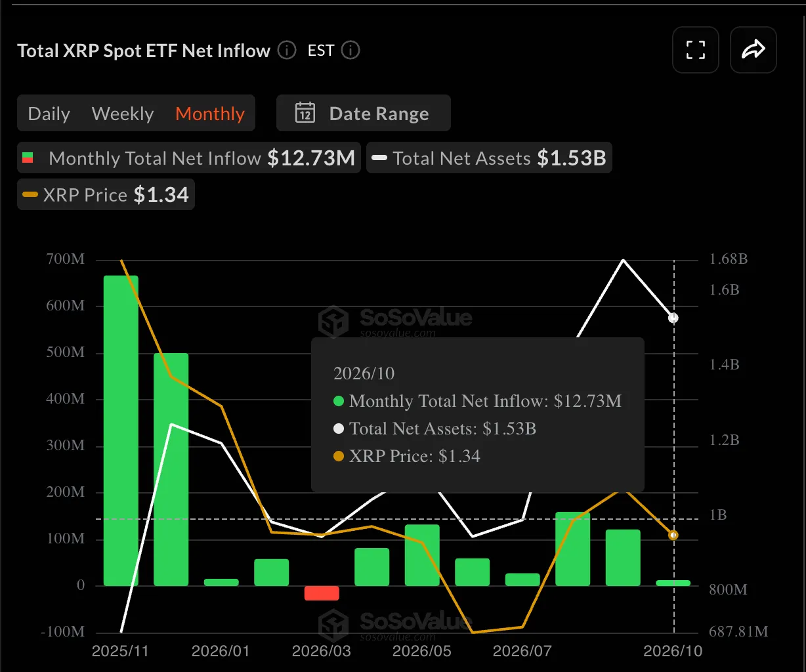806x672 pixels.
Task: Click the 2026/07 small green bar
Action: tap(522, 579)
